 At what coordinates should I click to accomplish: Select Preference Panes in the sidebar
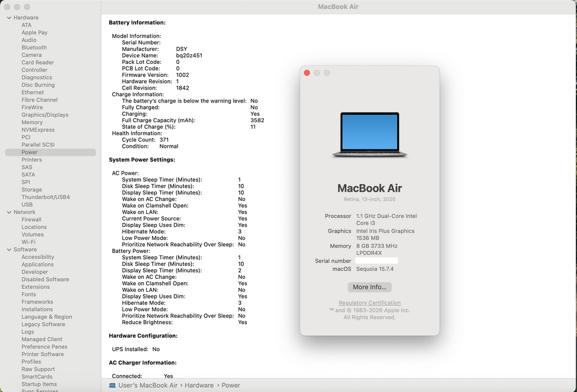(44, 347)
